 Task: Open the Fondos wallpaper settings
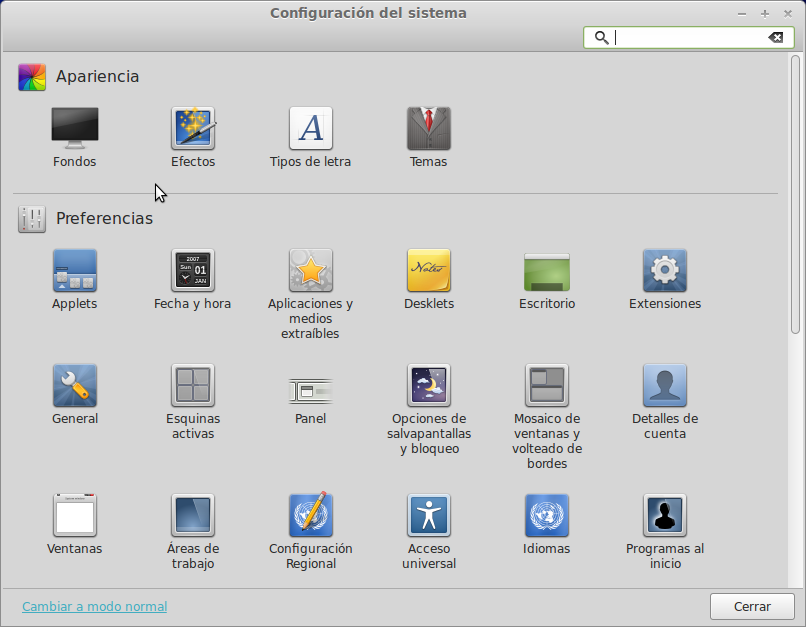75,129
